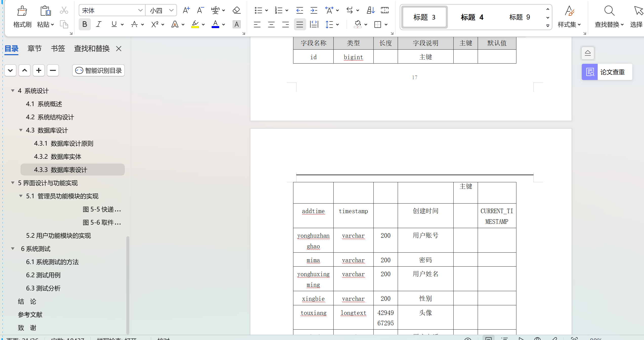
Task: Click the clear formatting eraser icon
Action: [x=236, y=10]
